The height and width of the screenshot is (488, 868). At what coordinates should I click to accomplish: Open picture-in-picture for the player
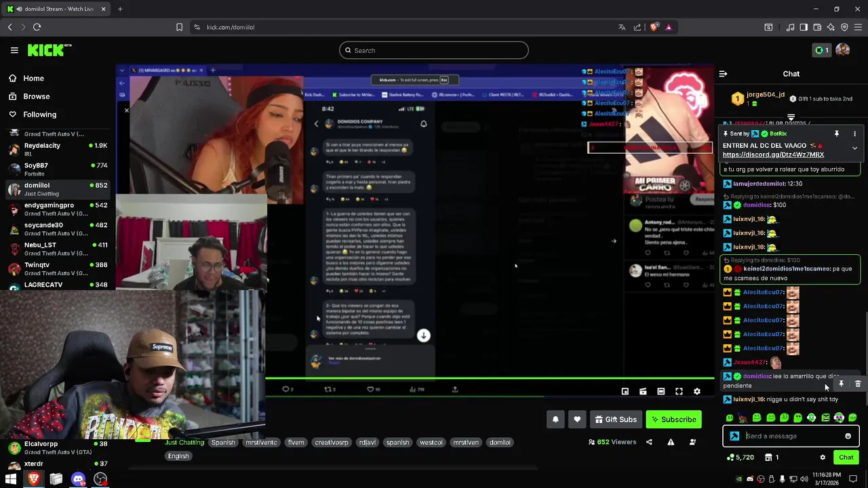(625, 391)
